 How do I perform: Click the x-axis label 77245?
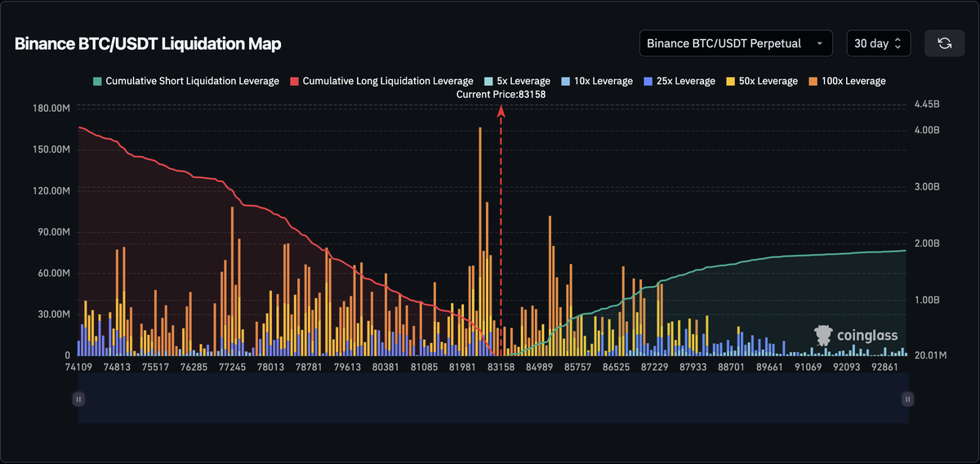232,368
